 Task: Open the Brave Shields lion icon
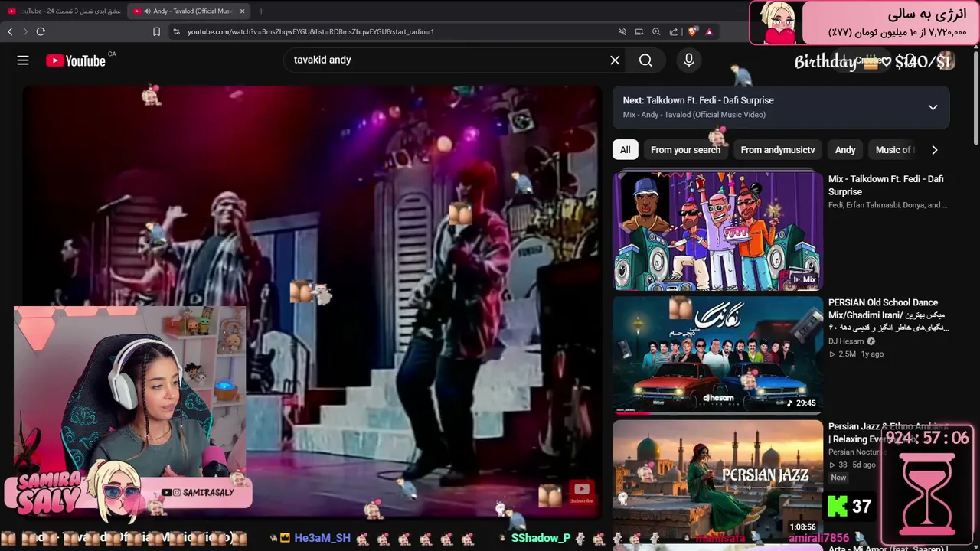click(693, 31)
